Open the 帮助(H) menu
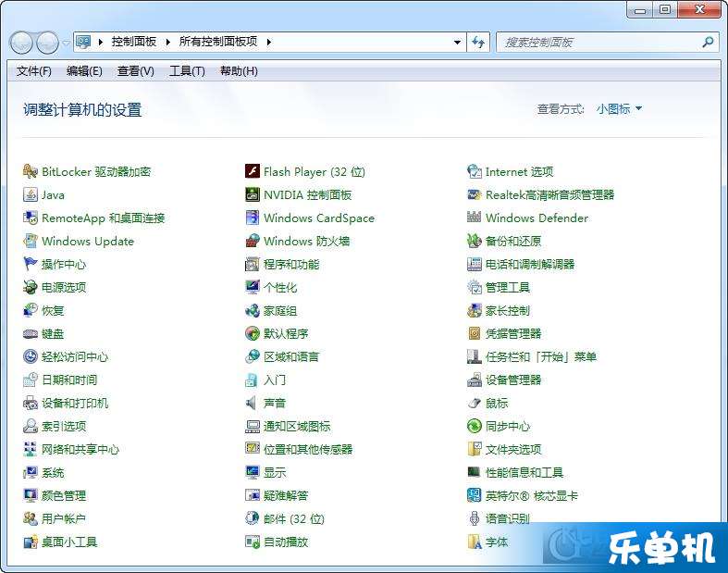Image resolution: width=728 pixels, height=573 pixels. click(x=239, y=71)
